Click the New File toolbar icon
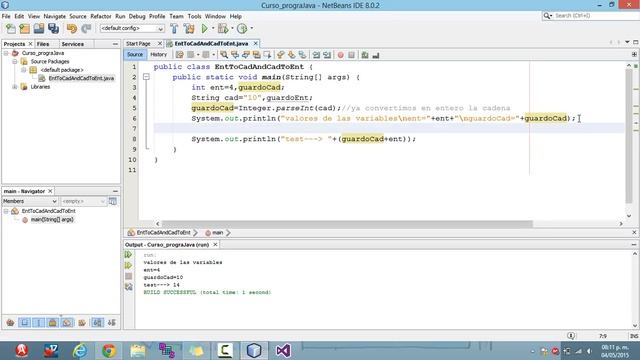Screen dimensions: 640x360 (x=11, y=29)
